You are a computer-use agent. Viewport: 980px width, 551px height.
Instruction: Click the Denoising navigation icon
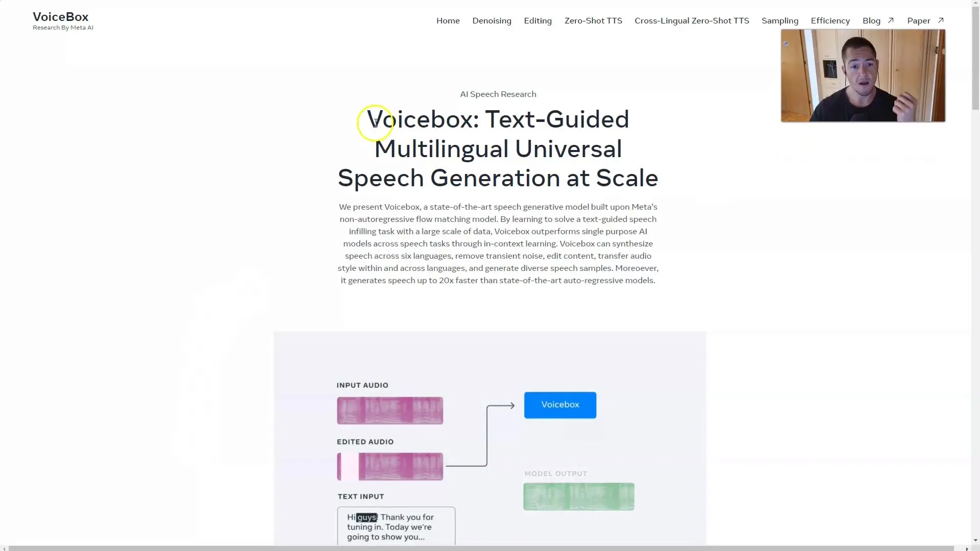[x=492, y=20]
